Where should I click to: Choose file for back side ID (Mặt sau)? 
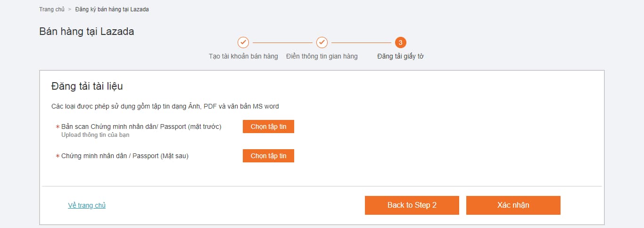[x=268, y=156]
